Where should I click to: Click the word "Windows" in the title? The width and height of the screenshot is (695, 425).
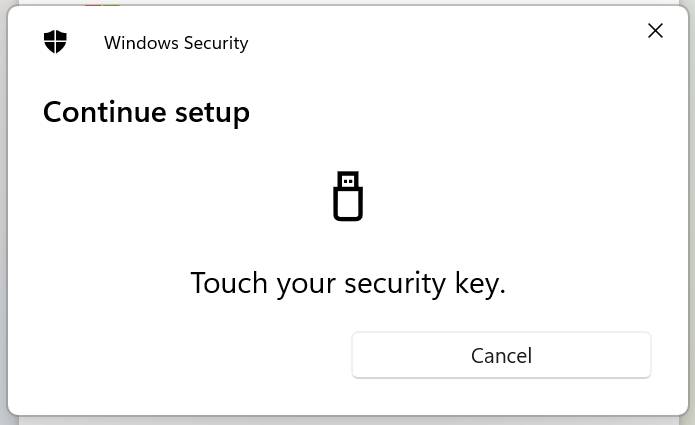tap(141, 43)
